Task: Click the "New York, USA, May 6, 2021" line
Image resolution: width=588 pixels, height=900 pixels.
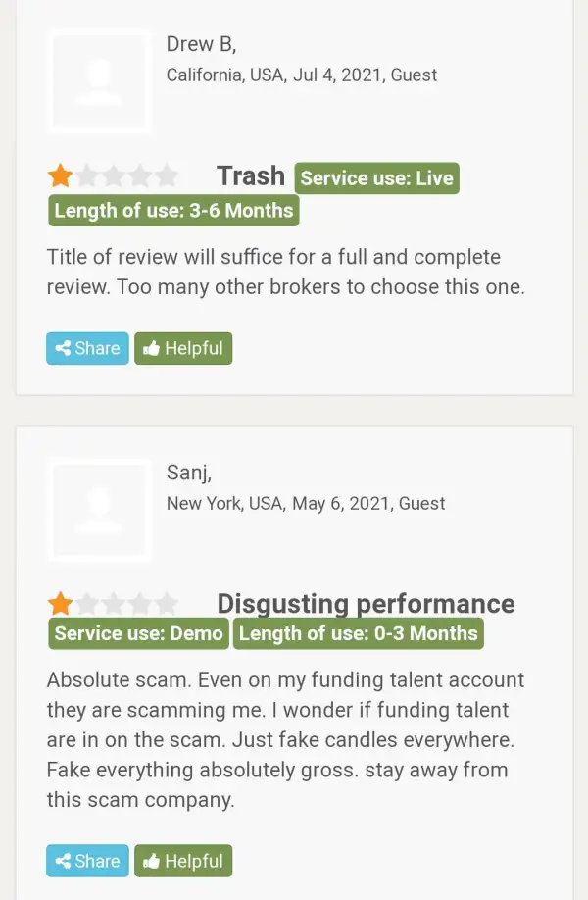Action: tap(305, 504)
